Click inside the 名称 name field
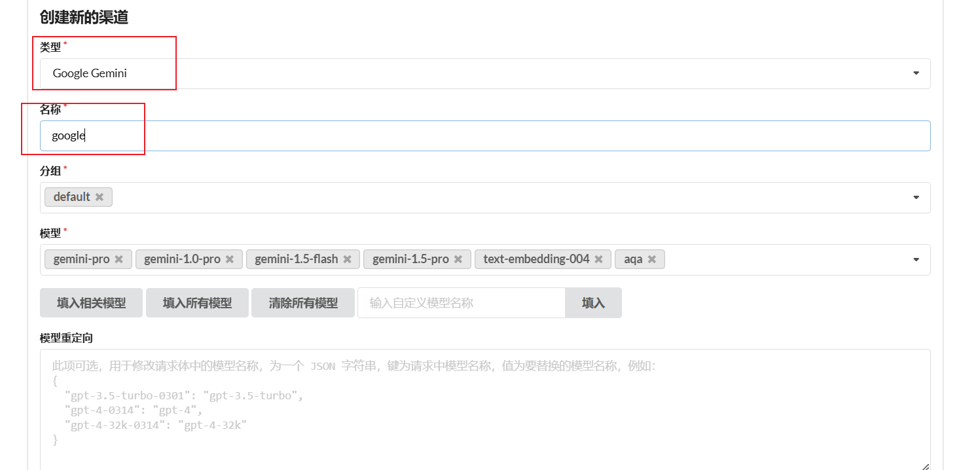The image size is (980, 470). pyautogui.click(x=196, y=136)
